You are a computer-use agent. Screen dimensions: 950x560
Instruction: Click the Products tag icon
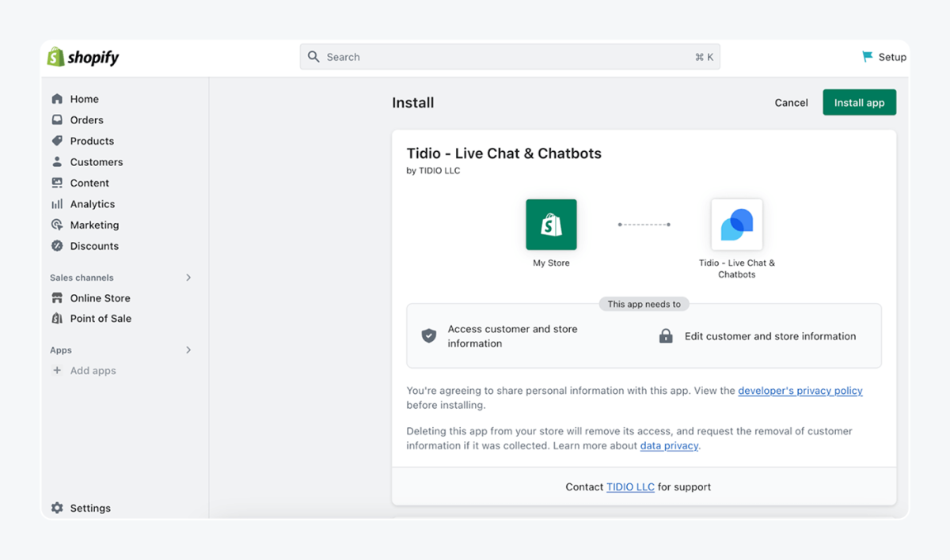coord(57,141)
